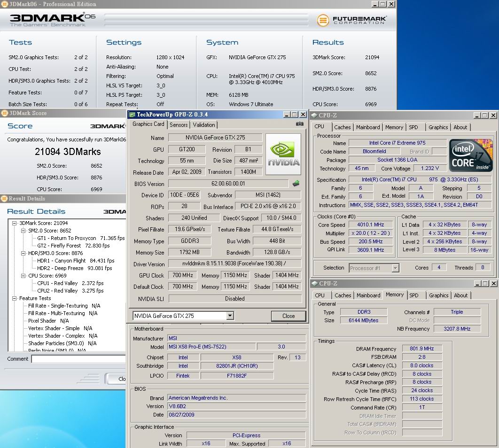Click the DRAM Frequency 801.9 MHz value
499x448 pixels.
421,348
